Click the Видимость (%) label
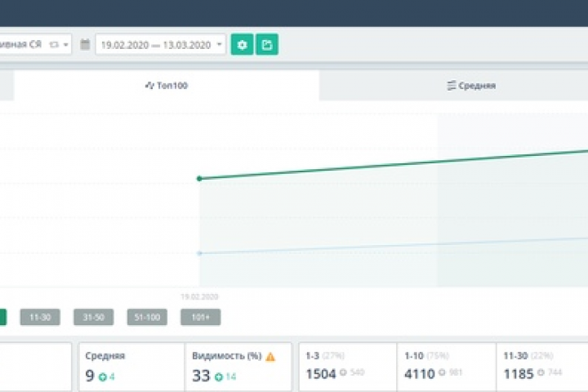Screen dimensions: 588x392 (226, 356)
